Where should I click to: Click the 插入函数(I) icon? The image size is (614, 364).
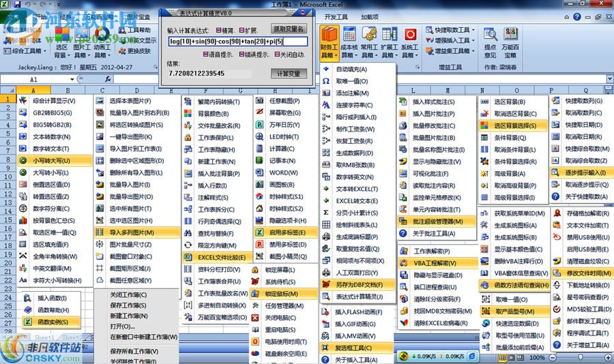tap(27, 299)
